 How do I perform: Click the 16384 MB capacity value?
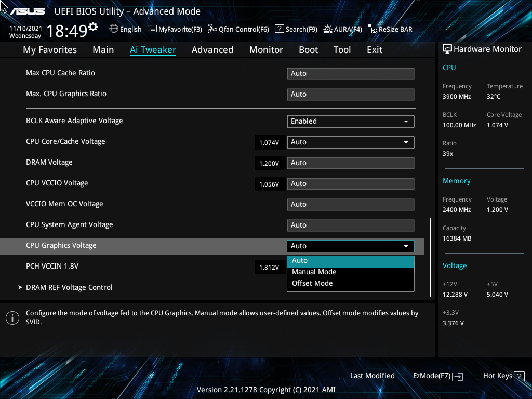[x=457, y=238]
